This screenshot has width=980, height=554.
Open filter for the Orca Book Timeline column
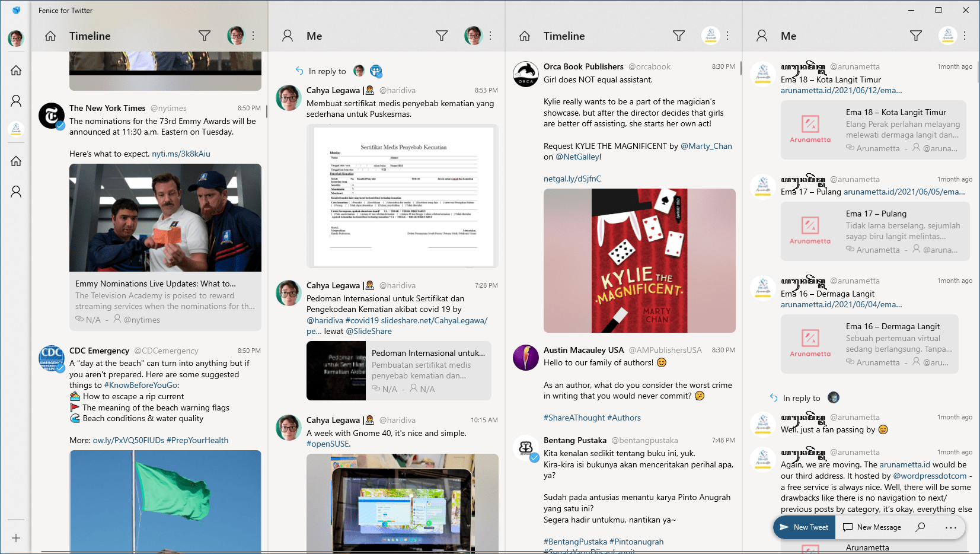[679, 36]
